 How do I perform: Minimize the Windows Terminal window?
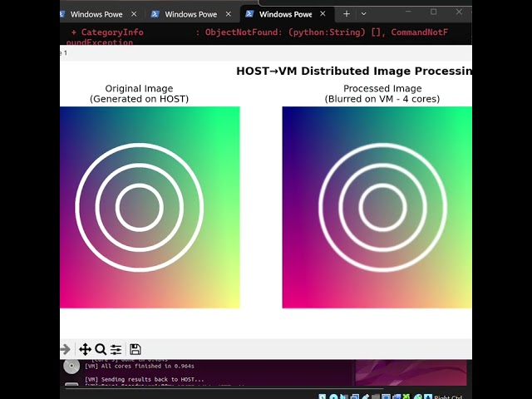point(408,12)
